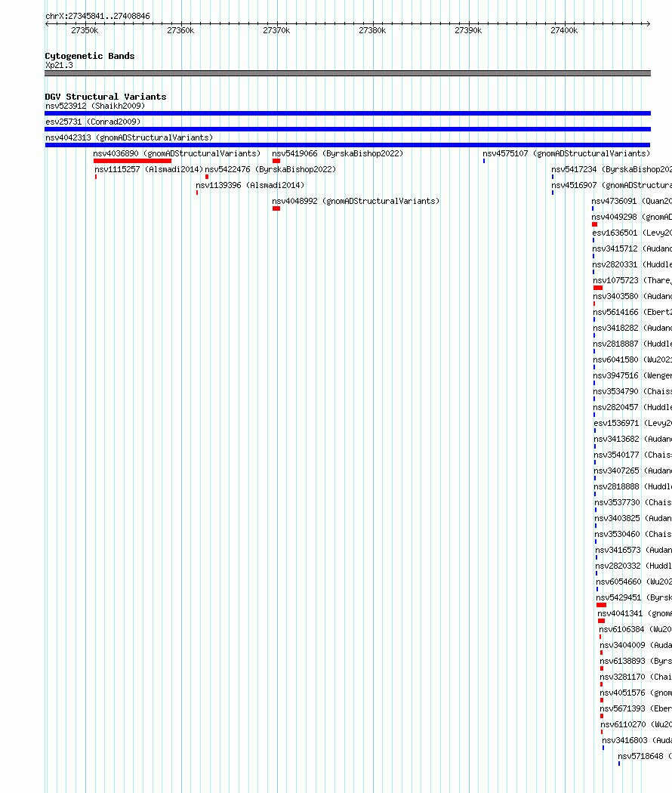The width and height of the screenshot is (672, 793).
Task: Open nsv3530460 variant label
Action: pos(633,534)
